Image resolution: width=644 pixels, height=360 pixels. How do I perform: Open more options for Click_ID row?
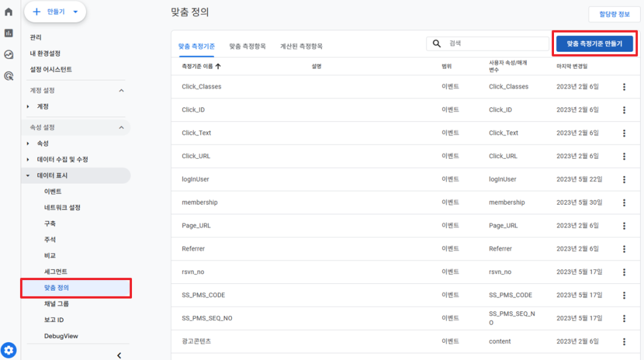(x=624, y=110)
